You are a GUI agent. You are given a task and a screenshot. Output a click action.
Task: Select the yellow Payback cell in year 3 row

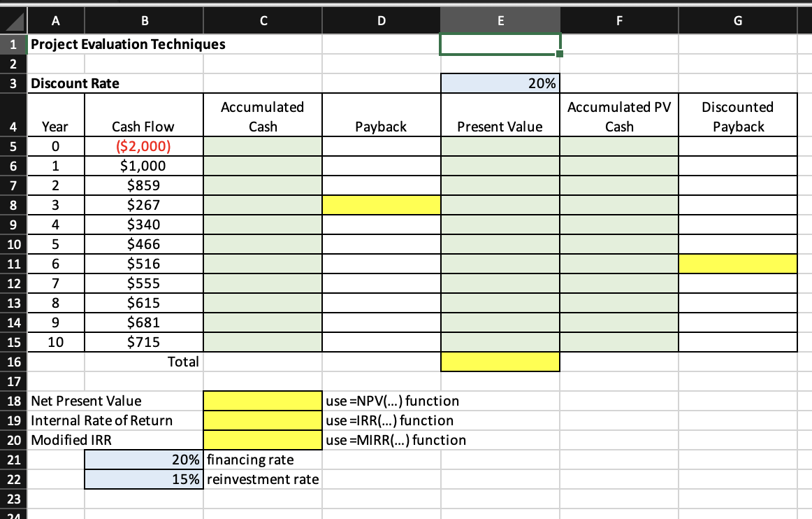coord(381,204)
